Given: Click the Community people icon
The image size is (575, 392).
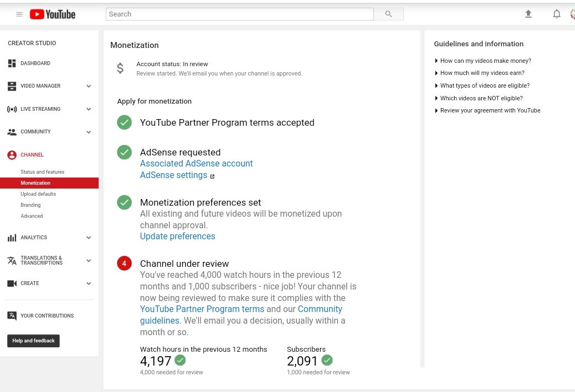Looking at the screenshot, I should (x=12, y=132).
